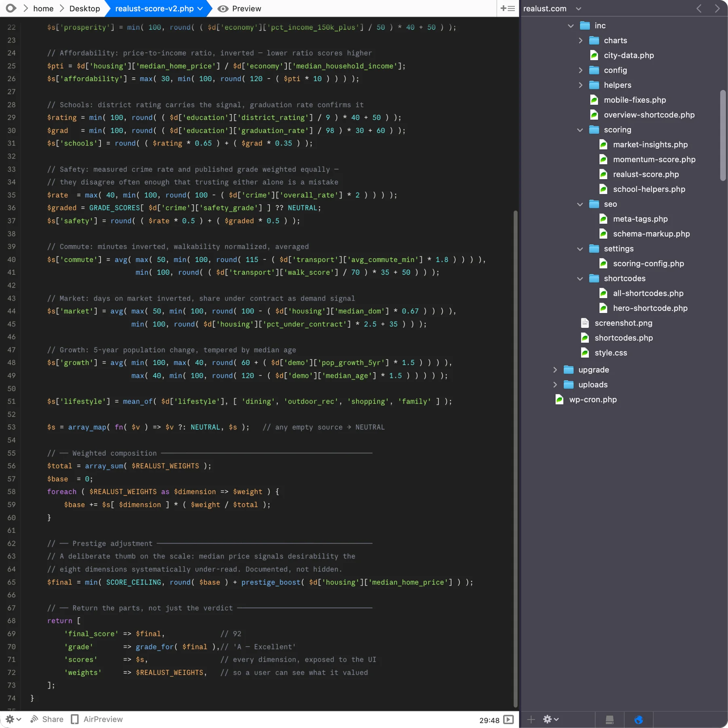The image size is (728, 728).
Task: Open mobile-fixes.php file
Action: tap(635, 100)
